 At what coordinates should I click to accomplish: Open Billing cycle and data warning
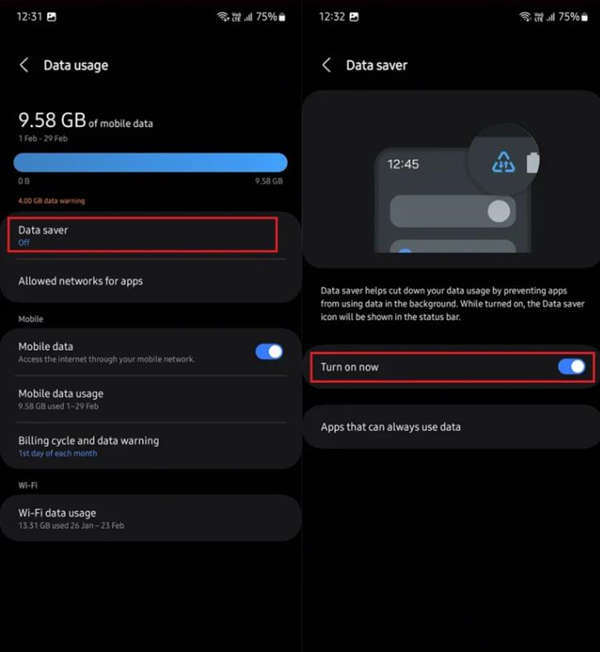[x=151, y=446]
